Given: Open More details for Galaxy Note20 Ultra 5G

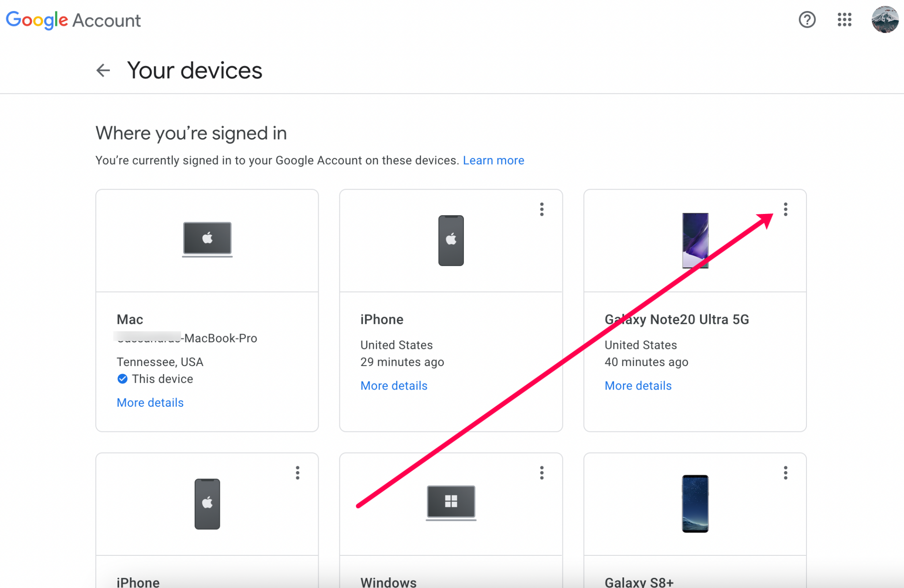Looking at the screenshot, I should [638, 385].
